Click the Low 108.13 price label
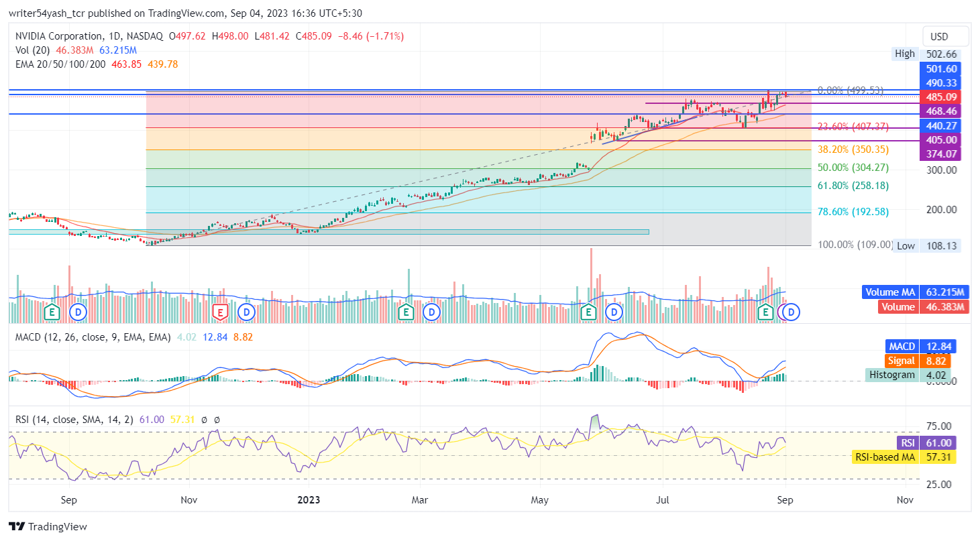Image resolution: width=980 pixels, height=541 pixels. click(927, 246)
